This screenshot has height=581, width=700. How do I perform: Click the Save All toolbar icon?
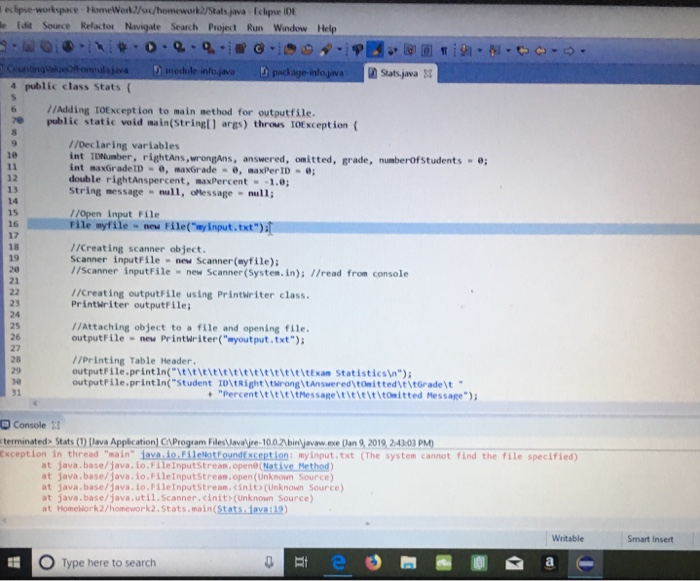pyautogui.click(x=46, y=46)
